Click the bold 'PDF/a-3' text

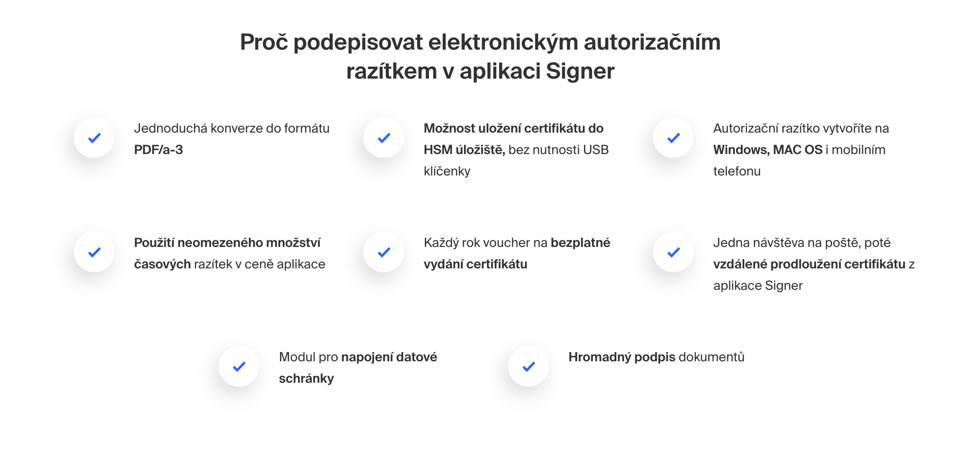[158, 150]
